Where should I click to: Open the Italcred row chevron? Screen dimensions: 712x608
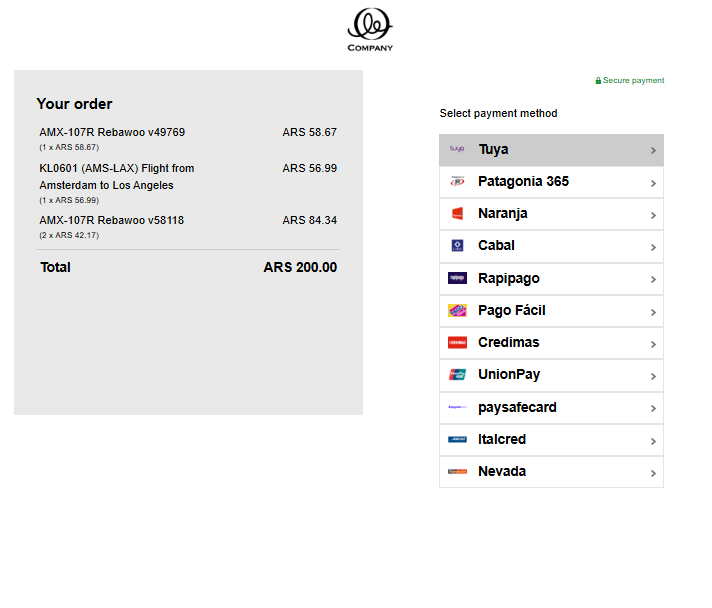[x=653, y=441]
